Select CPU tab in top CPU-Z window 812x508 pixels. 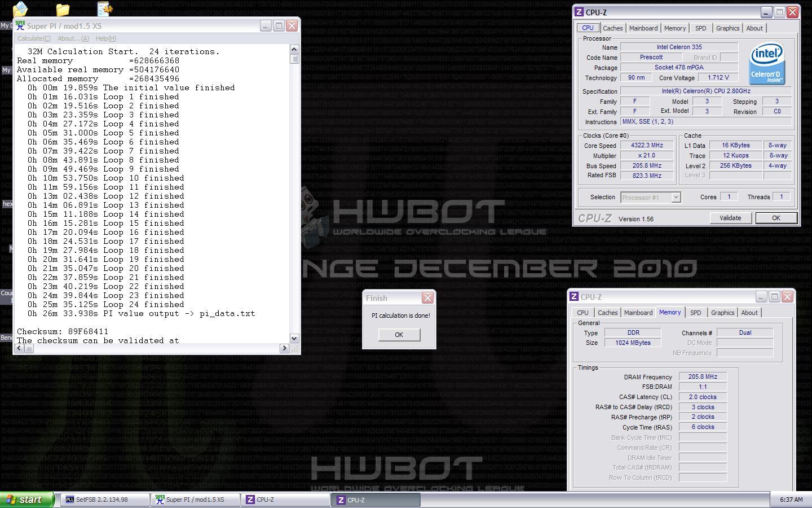588,28
